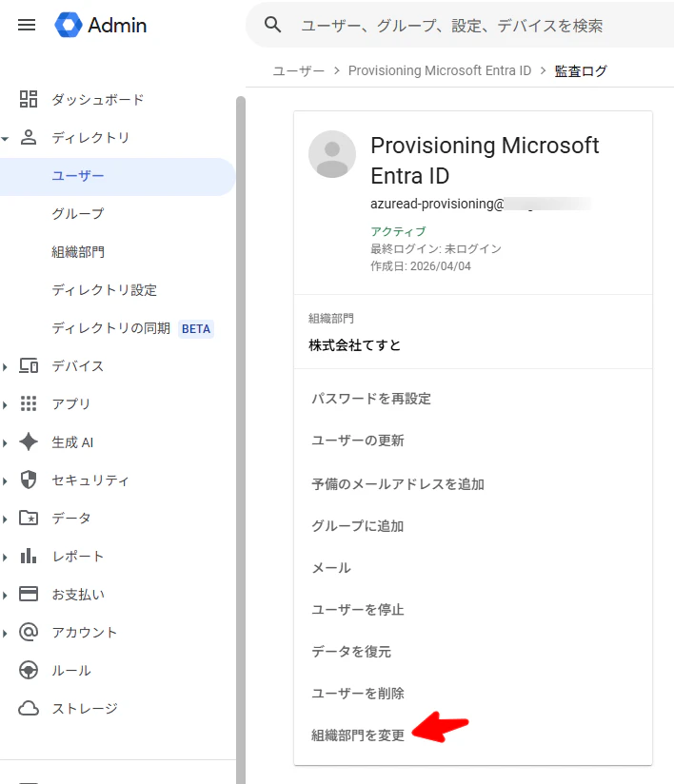Click the 生成 AI sparkle icon
The width and height of the screenshot is (674, 784).
click(29, 441)
